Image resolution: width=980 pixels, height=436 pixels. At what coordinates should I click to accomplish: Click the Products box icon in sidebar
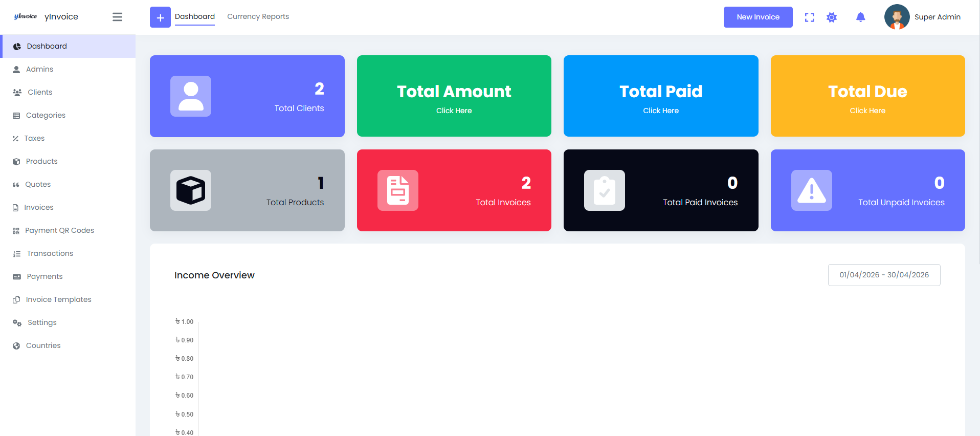(16, 161)
